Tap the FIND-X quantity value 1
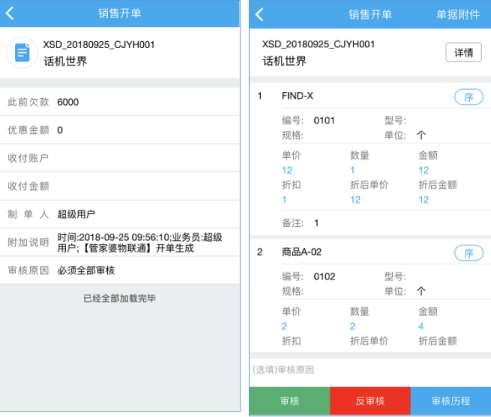 (x=352, y=170)
